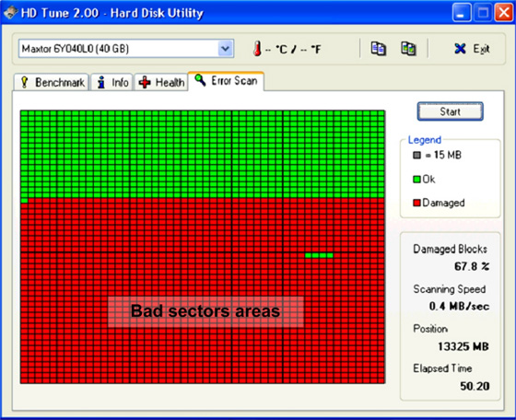The height and width of the screenshot is (420, 516).
Task: Click the red cross Health icon
Action: [145, 82]
